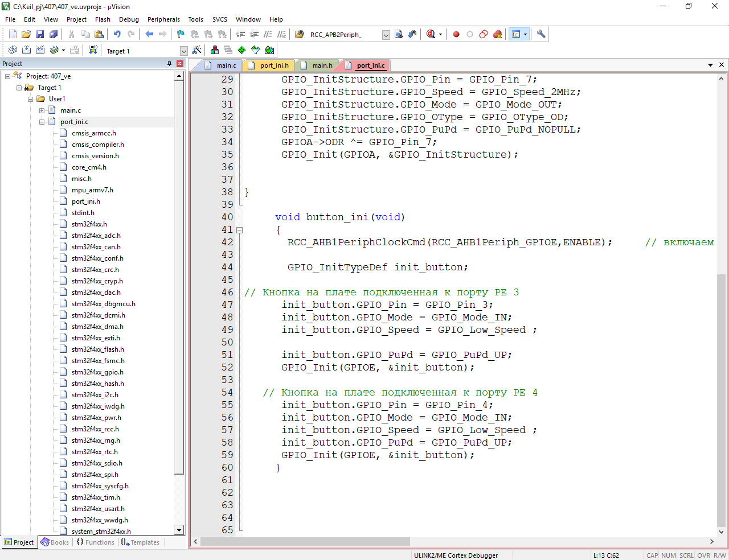Open the SVCS menu
The width and height of the screenshot is (729, 560).
(220, 19)
